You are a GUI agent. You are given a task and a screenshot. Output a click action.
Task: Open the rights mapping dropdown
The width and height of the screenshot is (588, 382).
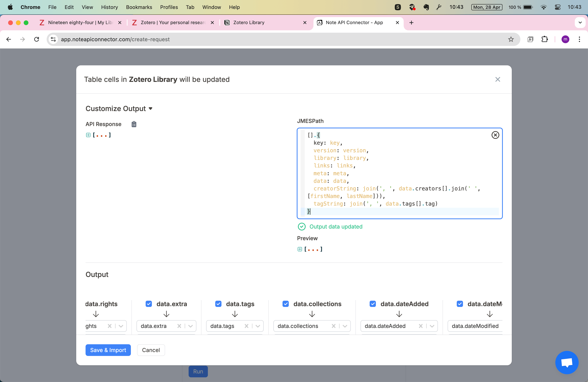point(121,326)
